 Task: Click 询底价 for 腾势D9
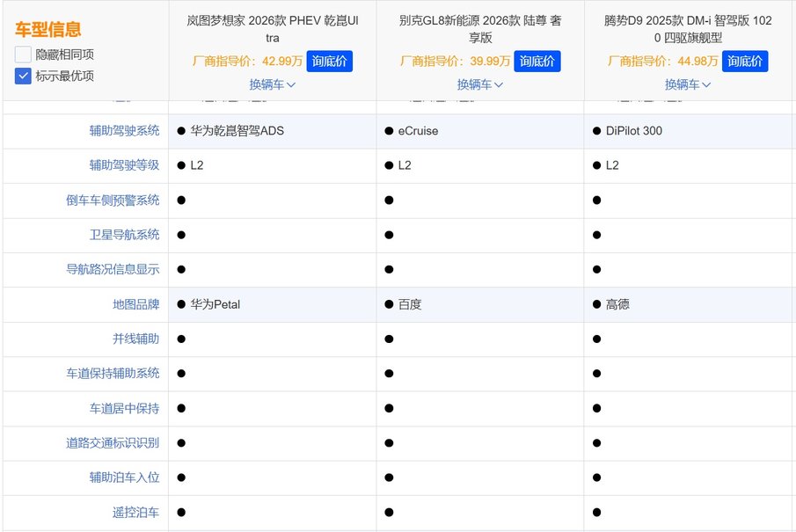pos(744,62)
